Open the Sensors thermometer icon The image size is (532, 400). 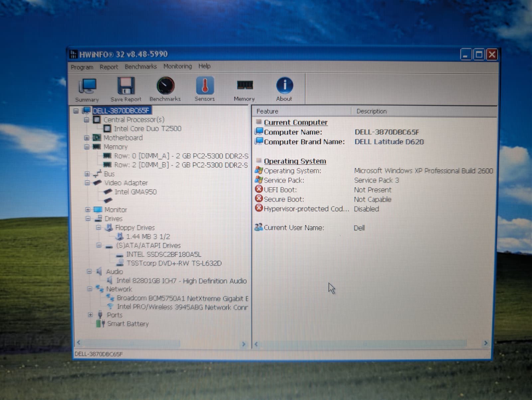tap(205, 85)
